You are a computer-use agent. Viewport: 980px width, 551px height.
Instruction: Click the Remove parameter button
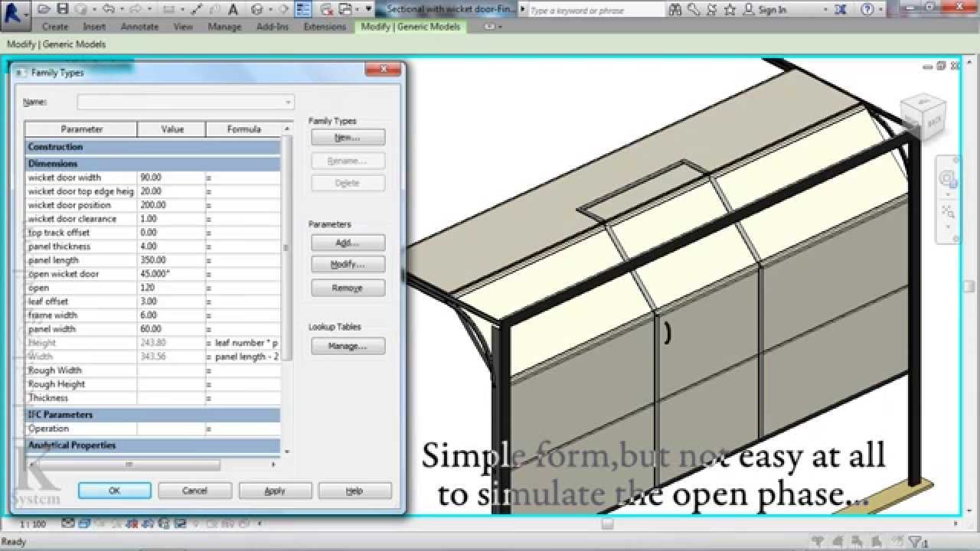click(348, 288)
